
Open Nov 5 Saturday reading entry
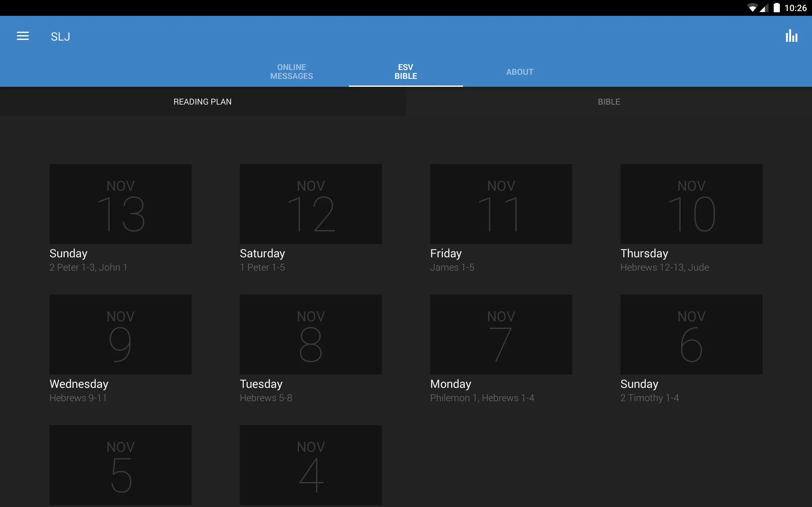coord(120,465)
